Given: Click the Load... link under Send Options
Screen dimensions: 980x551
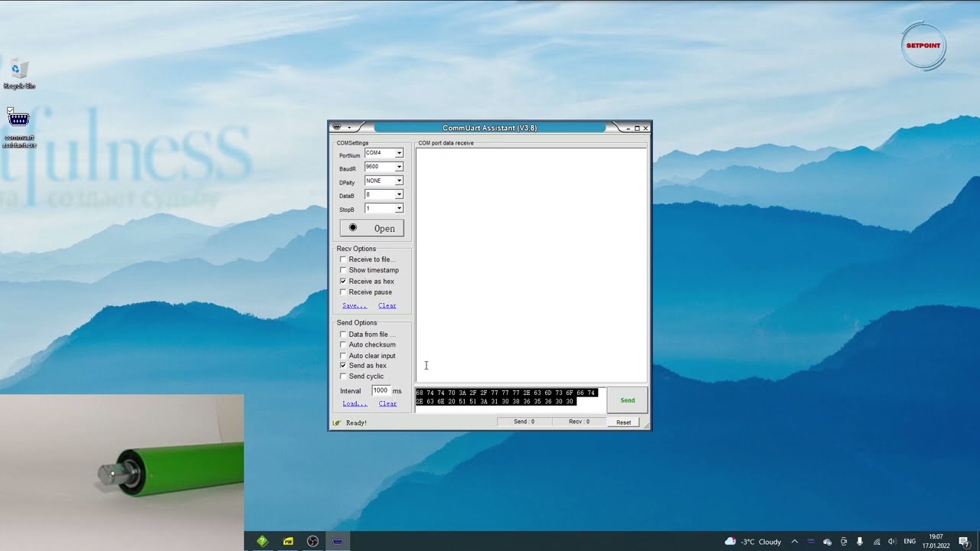Looking at the screenshot, I should [x=354, y=403].
